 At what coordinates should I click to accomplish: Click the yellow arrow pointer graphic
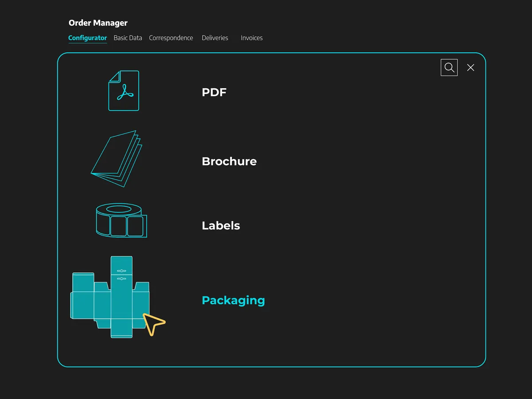pyautogui.click(x=153, y=324)
